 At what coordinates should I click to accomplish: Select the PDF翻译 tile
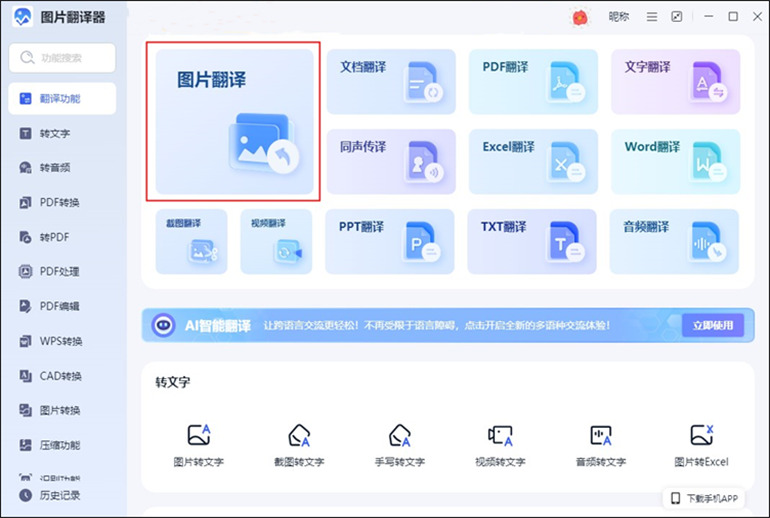click(533, 82)
